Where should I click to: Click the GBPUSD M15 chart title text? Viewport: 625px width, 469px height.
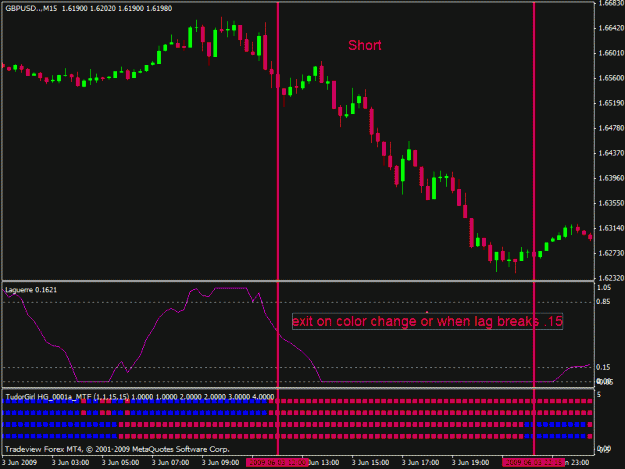pyautogui.click(x=88, y=8)
